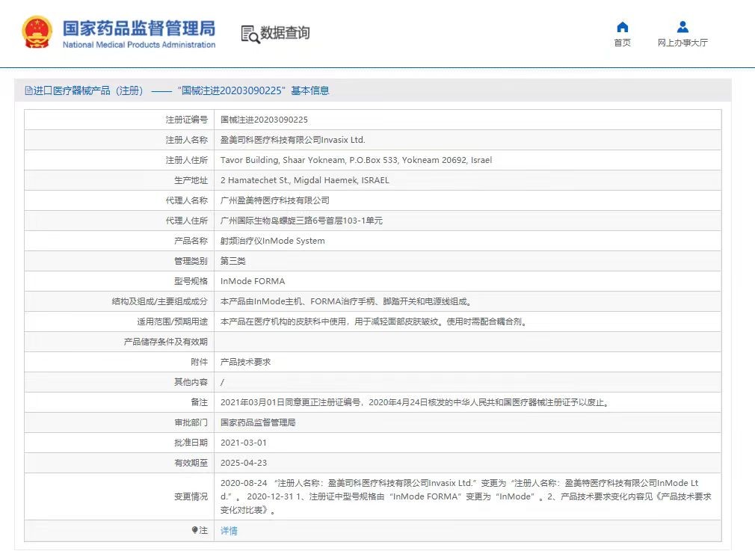Screen dimensions: 755x560
Task: Click the 注册人名称 label
Action: point(186,140)
